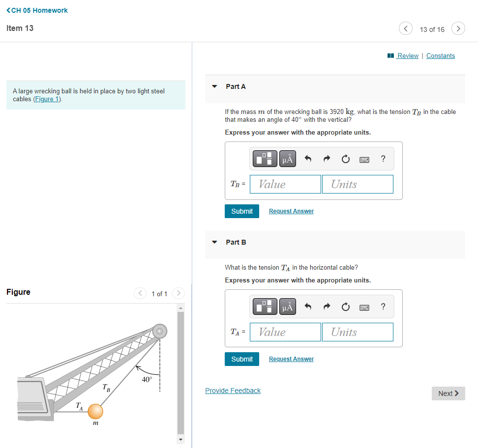The width and height of the screenshot is (478, 448).
Task: Open the Constants page
Action: pyautogui.click(x=440, y=56)
